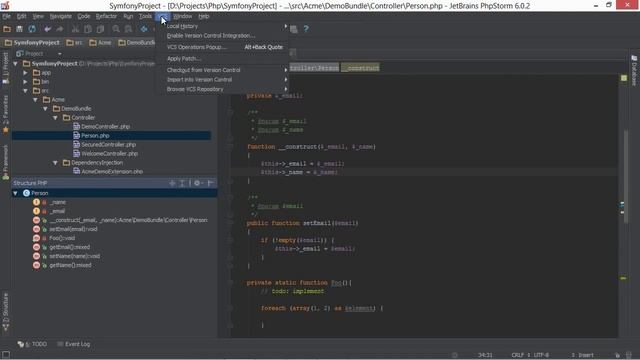Click the Acme breadcrumb in navigation bar
The height and width of the screenshot is (360, 640).
point(100,42)
